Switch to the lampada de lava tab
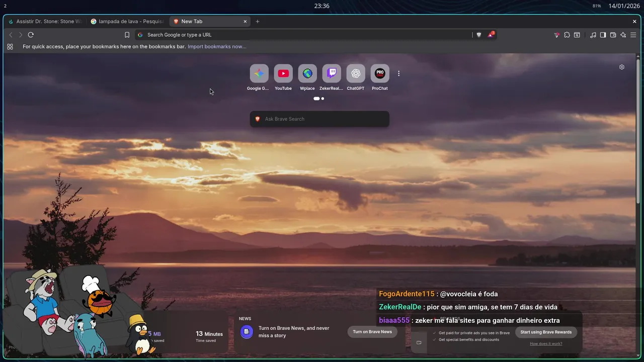The height and width of the screenshot is (362, 644). pyautogui.click(x=127, y=22)
